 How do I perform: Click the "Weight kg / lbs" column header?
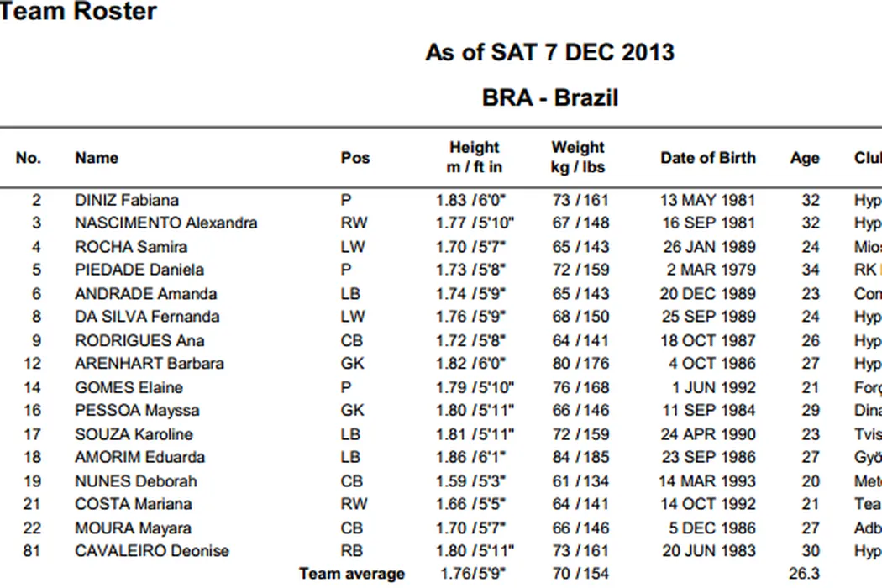(x=578, y=158)
